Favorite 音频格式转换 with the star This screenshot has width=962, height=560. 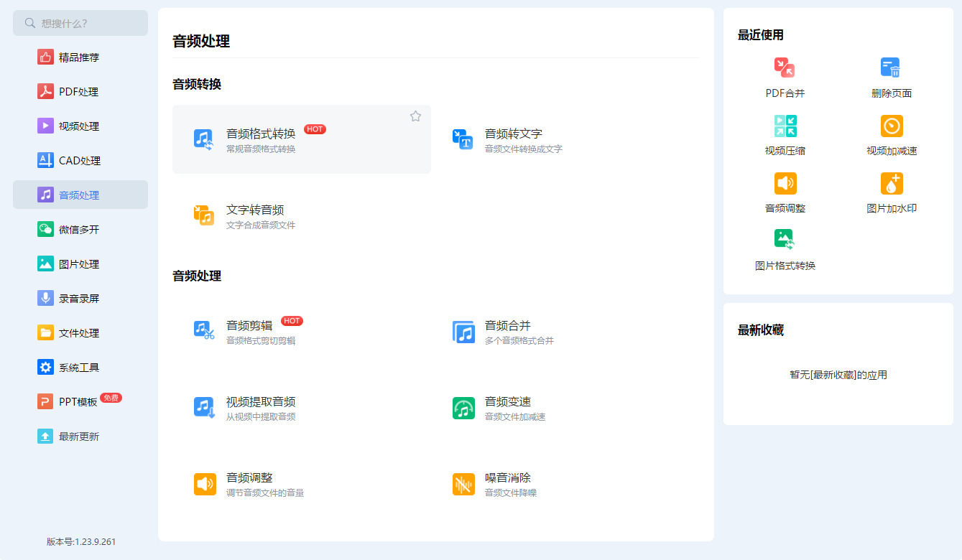415,116
